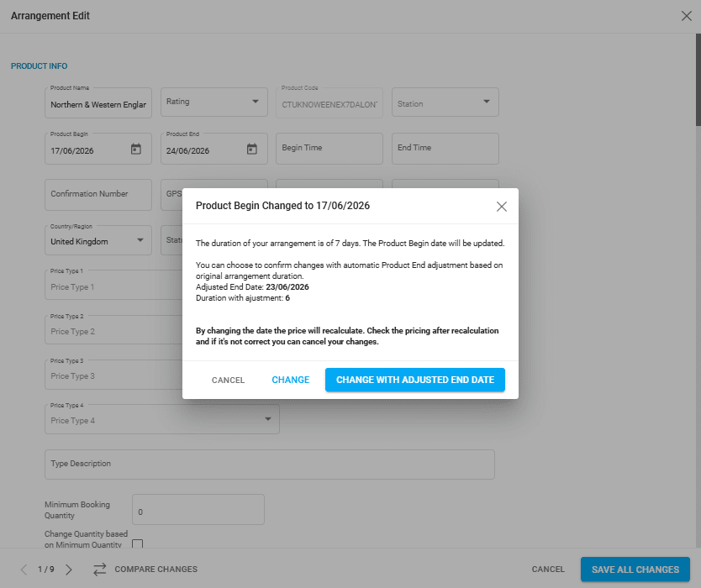Click Save All Changes button

click(x=635, y=570)
